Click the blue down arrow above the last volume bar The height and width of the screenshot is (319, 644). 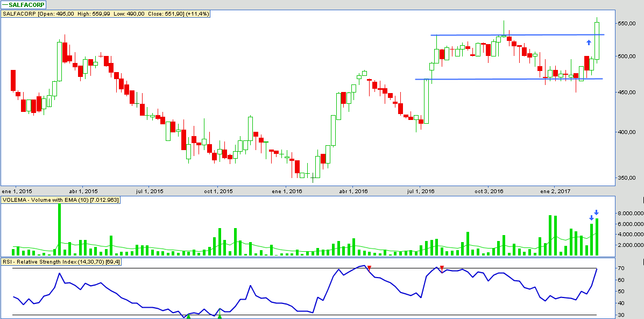click(x=596, y=212)
